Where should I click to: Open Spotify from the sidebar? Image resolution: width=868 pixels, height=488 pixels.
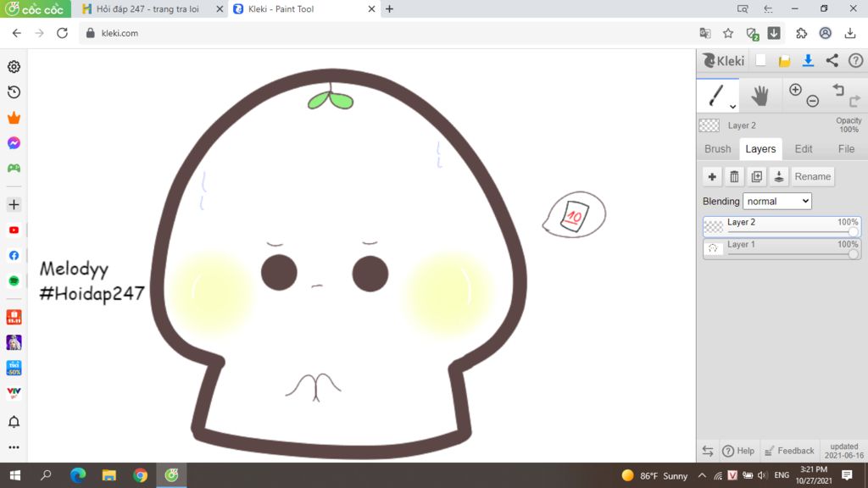(14, 281)
